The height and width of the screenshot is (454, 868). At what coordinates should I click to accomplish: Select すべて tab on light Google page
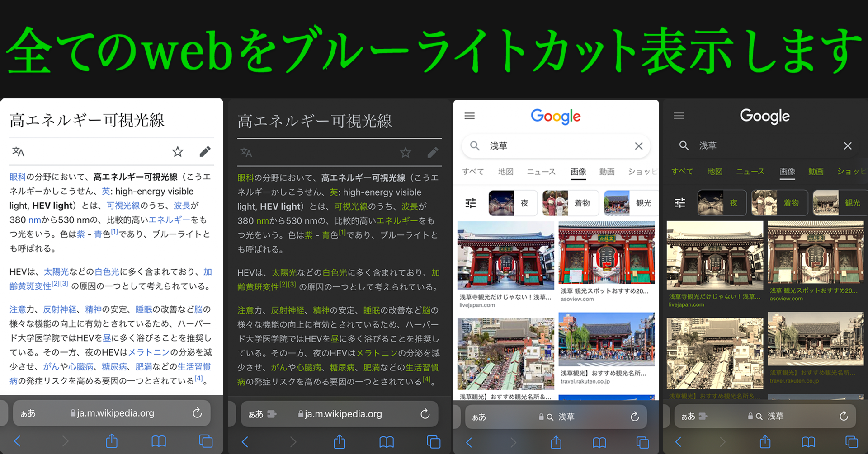(473, 172)
